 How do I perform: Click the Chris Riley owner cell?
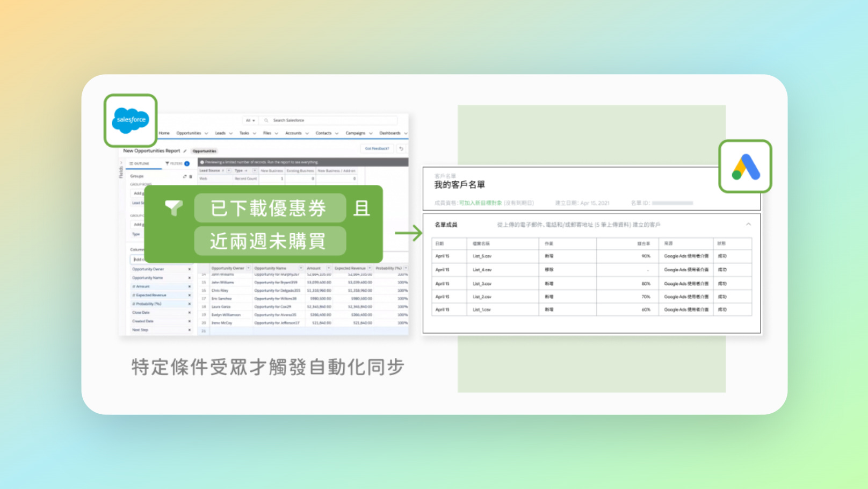click(220, 290)
